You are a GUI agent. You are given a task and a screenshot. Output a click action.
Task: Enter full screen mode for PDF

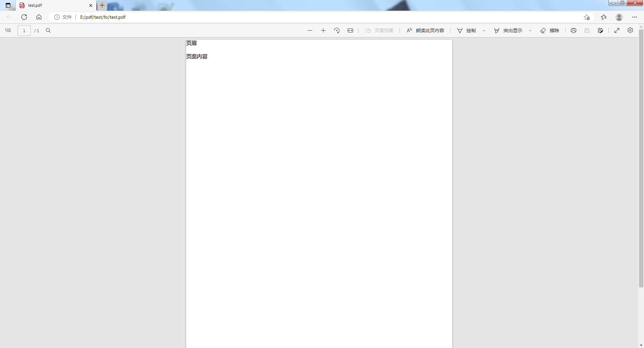616,30
